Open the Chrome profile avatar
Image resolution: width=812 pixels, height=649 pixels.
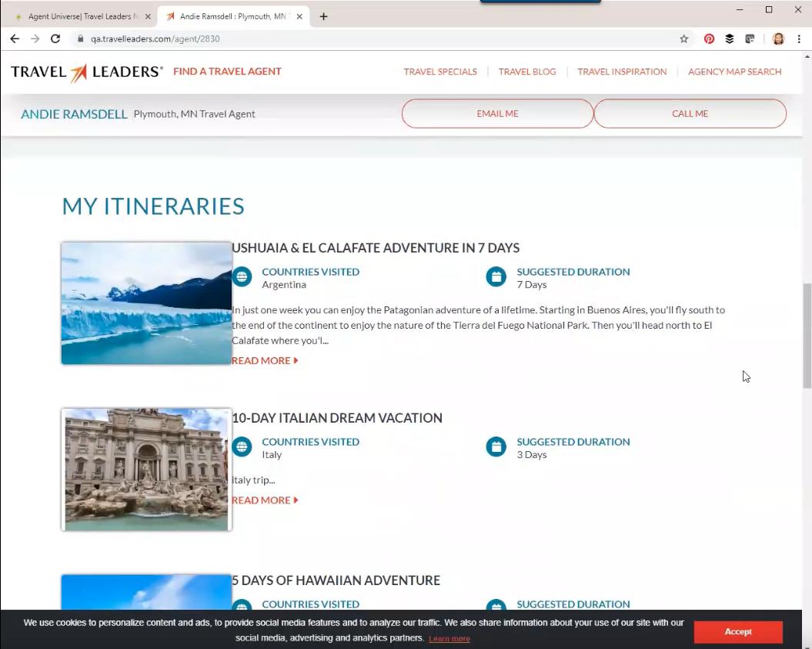click(x=778, y=38)
